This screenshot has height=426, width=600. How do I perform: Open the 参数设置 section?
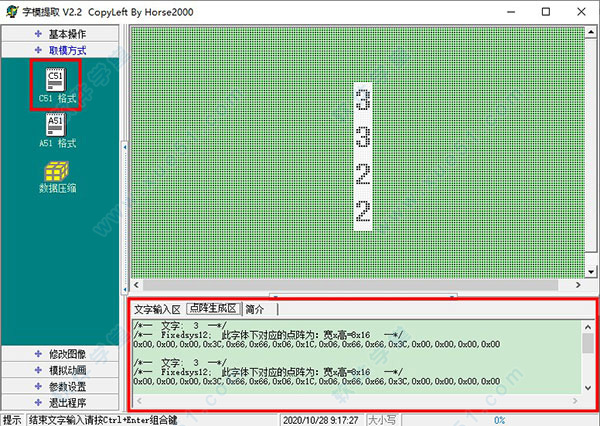(x=61, y=386)
